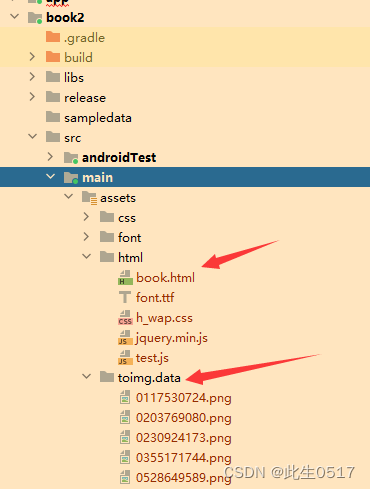The image size is (370, 489).
Task: Select the build folder name
Action: point(78,57)
